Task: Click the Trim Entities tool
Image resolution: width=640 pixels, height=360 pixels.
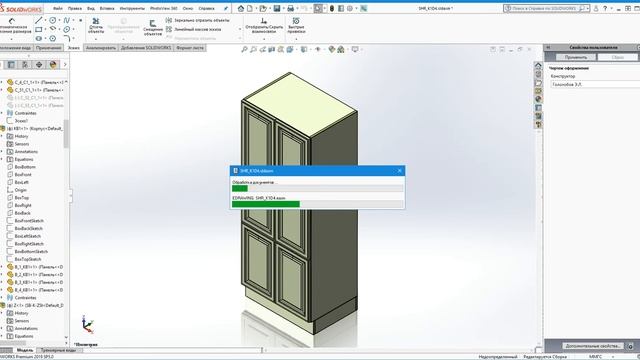Action: (96, 25)
